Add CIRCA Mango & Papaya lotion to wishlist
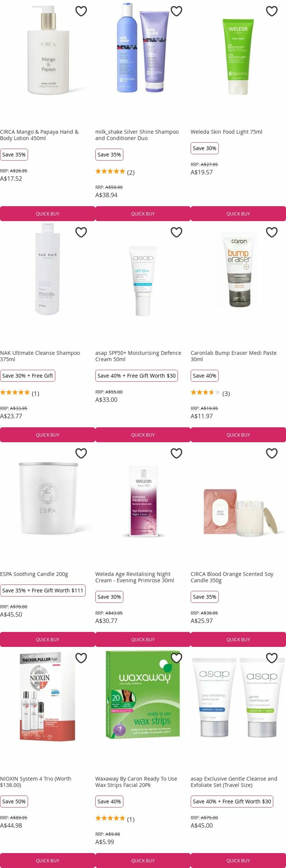The image size is (286, 868). pos(81,11)
